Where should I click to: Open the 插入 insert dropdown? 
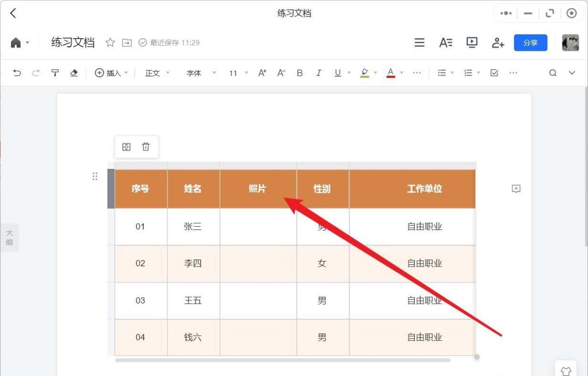(111, 72)
